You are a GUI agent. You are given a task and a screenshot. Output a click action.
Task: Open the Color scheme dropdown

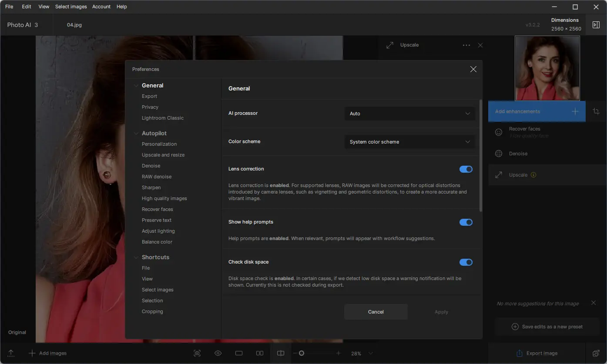(409, 142)
